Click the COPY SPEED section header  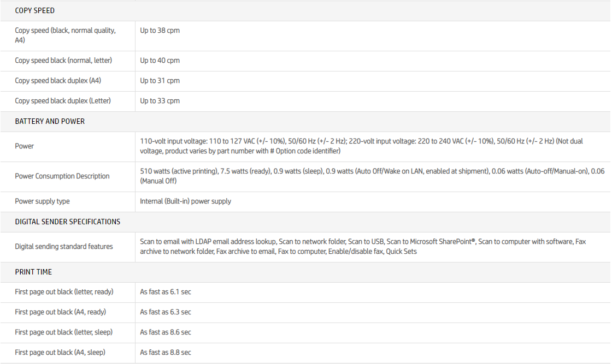(x=34, y=10)
